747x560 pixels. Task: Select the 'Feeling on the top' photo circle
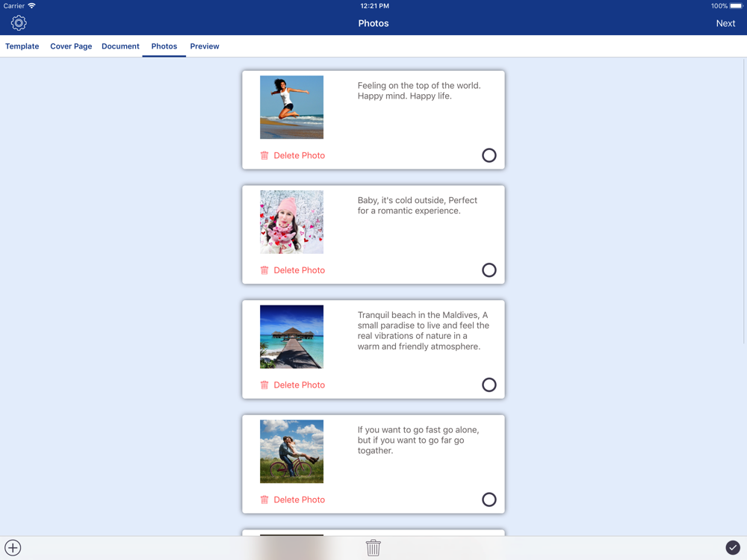click(489, 155)
